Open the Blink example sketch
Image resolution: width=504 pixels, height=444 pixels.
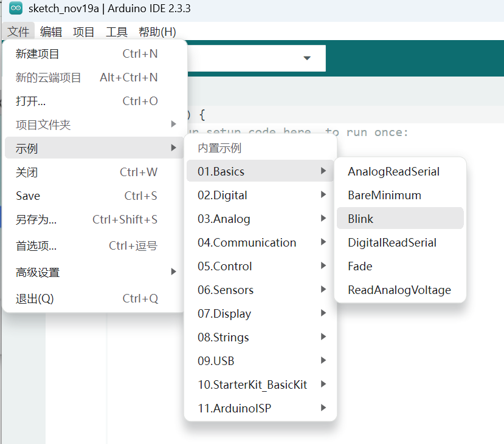pyautogui.click(x=400, y=218)
